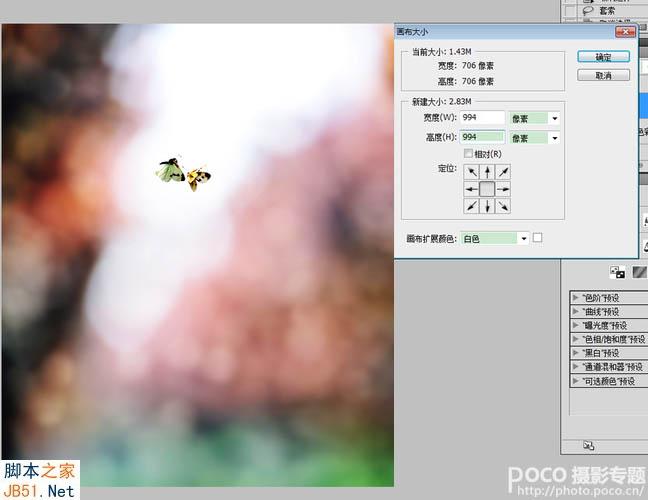Click the 画布大小 dialog title text

point(412,32)
